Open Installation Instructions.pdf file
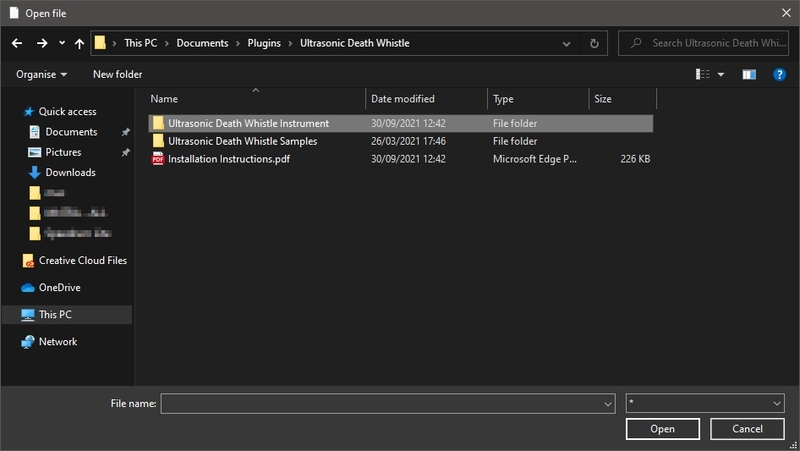This screenshot has width=800, height=451. point(230,159)
